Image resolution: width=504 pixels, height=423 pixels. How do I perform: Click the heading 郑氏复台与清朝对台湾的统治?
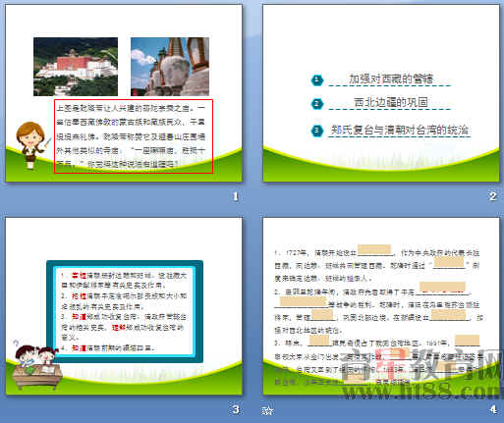click(x=399, y=130)
